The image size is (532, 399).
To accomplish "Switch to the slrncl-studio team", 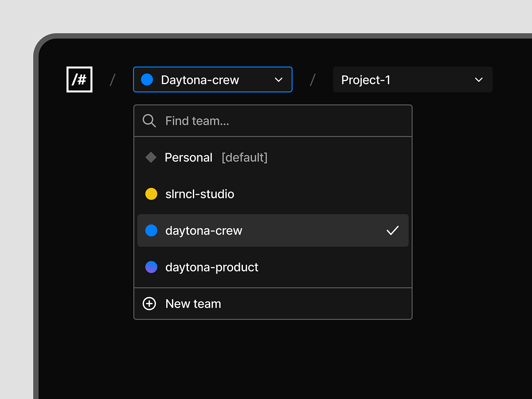I will (x=199, y=194).
